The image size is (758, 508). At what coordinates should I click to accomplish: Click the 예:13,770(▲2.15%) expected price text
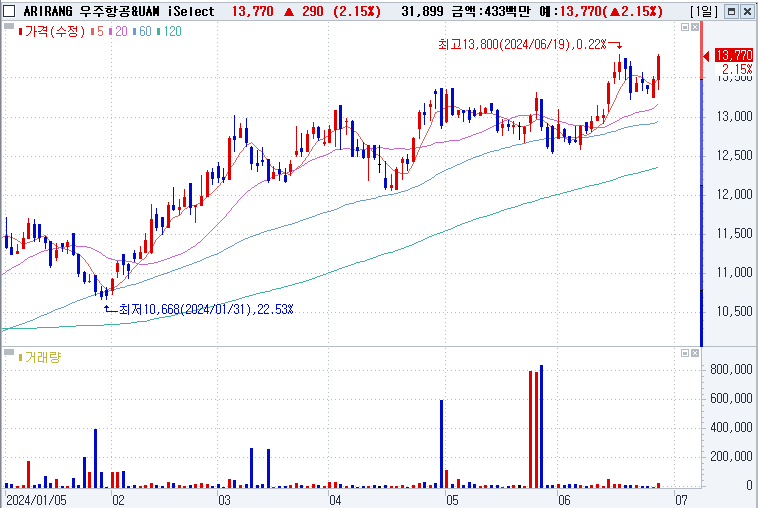[601, 11]
